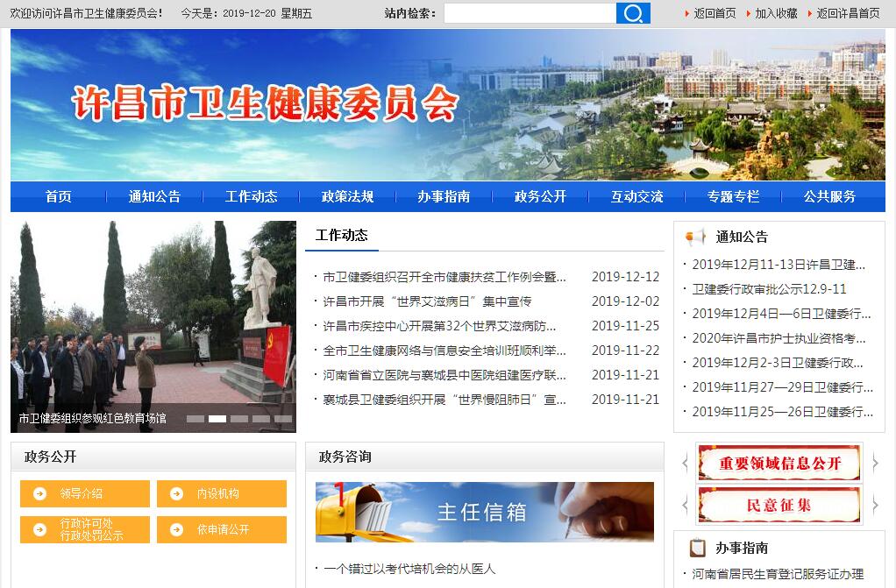Open the 互动交流 navigation menu

(636, 196)
